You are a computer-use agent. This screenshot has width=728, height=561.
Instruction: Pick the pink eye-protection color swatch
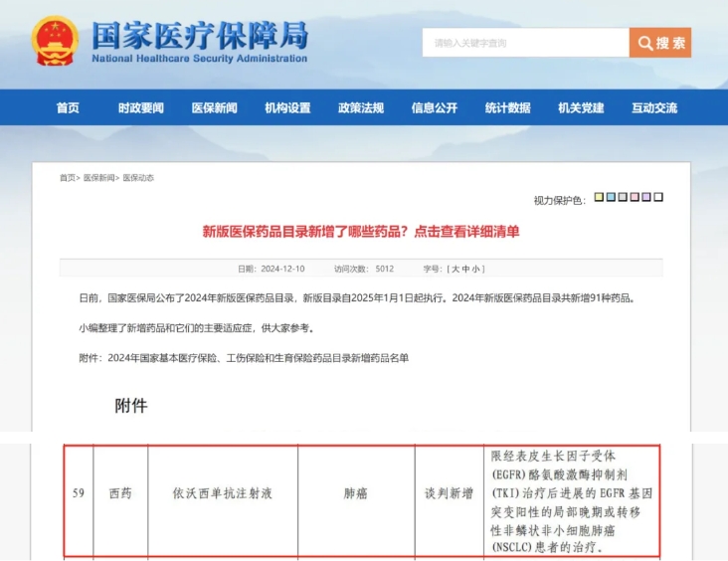click(x=635, y=197)
